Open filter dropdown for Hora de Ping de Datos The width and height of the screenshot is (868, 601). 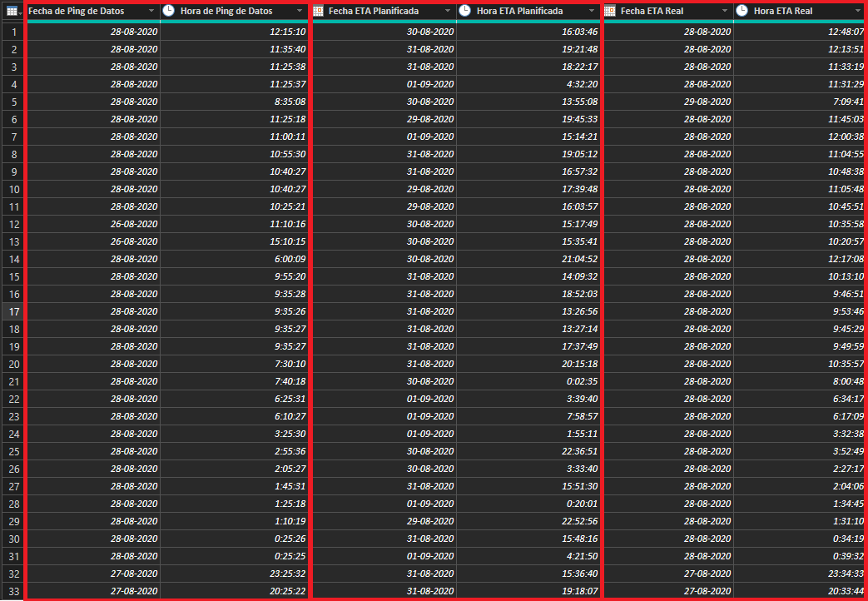300,11
